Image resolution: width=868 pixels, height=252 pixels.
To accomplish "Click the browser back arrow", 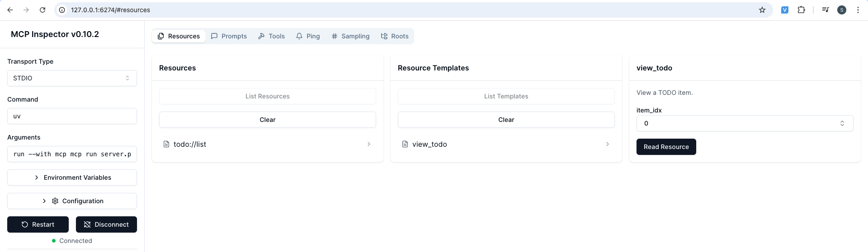I will click(x=10, y=10).
